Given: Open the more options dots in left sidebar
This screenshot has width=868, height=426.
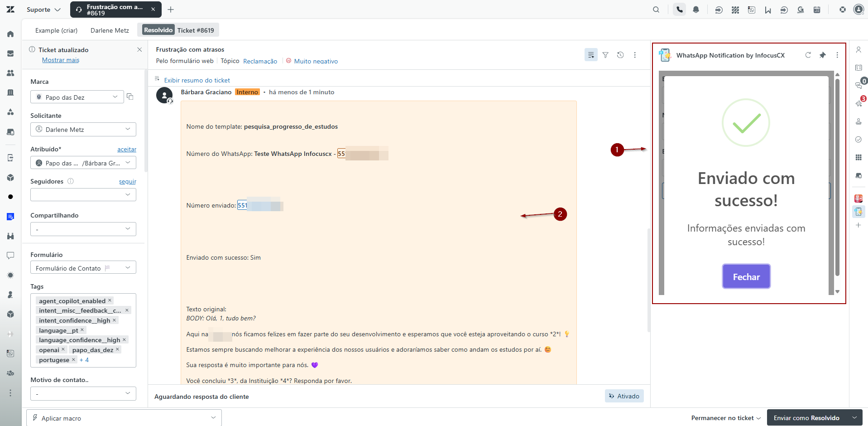Looking at the screenshot, I should 10,393.
